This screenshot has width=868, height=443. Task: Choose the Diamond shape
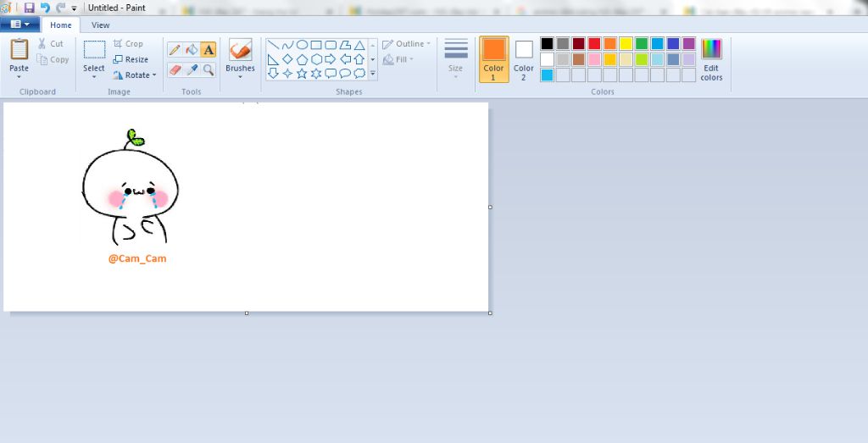(x=287, y=59)
